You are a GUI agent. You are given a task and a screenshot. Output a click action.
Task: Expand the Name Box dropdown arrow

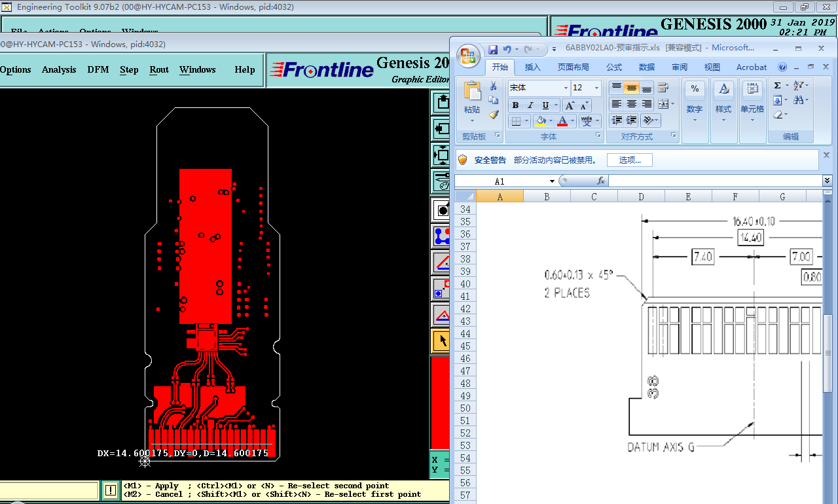(552, 181)
